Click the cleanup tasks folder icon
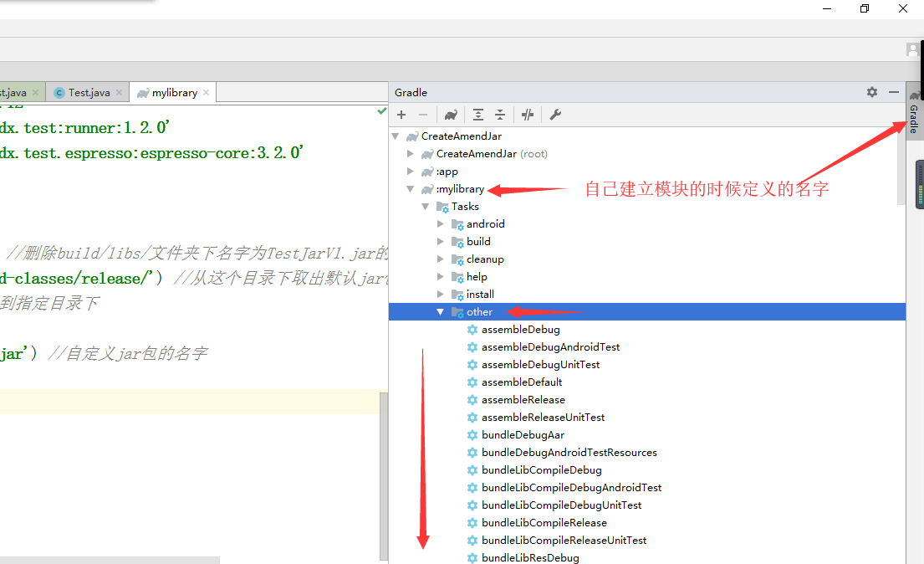924x564 pixels. pyautogui.click(x=457, y=259)
